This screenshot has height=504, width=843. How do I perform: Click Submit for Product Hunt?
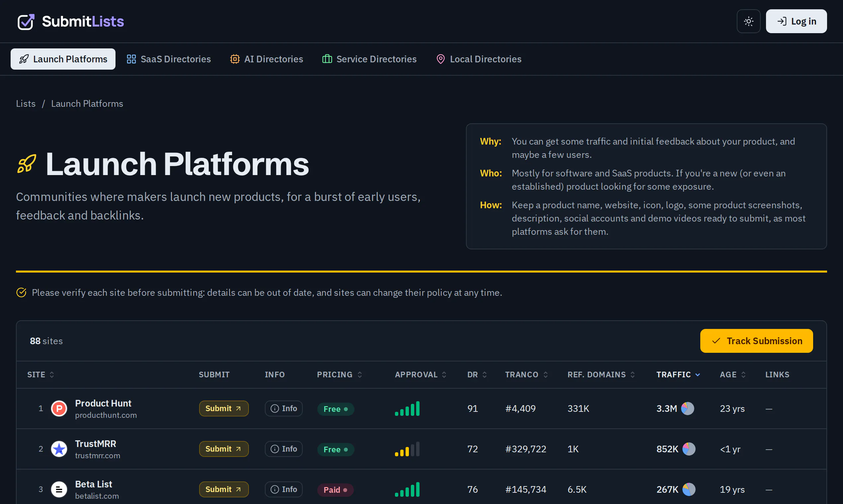click(224, 408)
